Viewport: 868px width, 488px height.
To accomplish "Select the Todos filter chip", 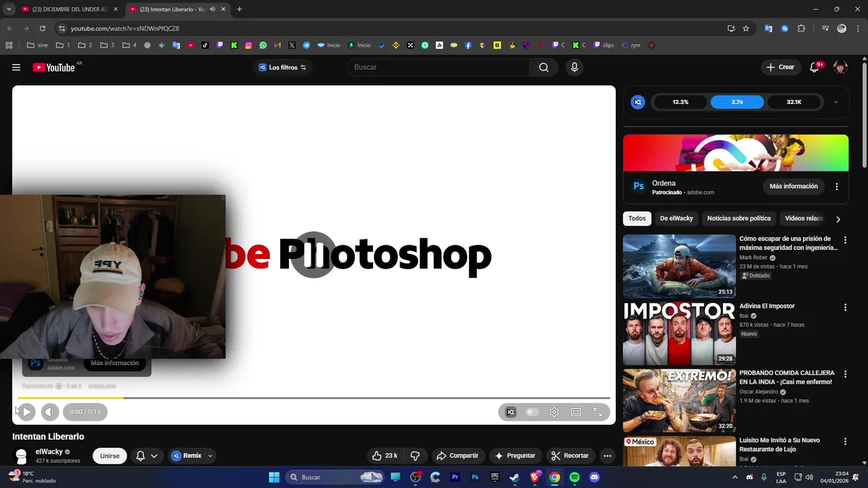I will tap(637, 218).
